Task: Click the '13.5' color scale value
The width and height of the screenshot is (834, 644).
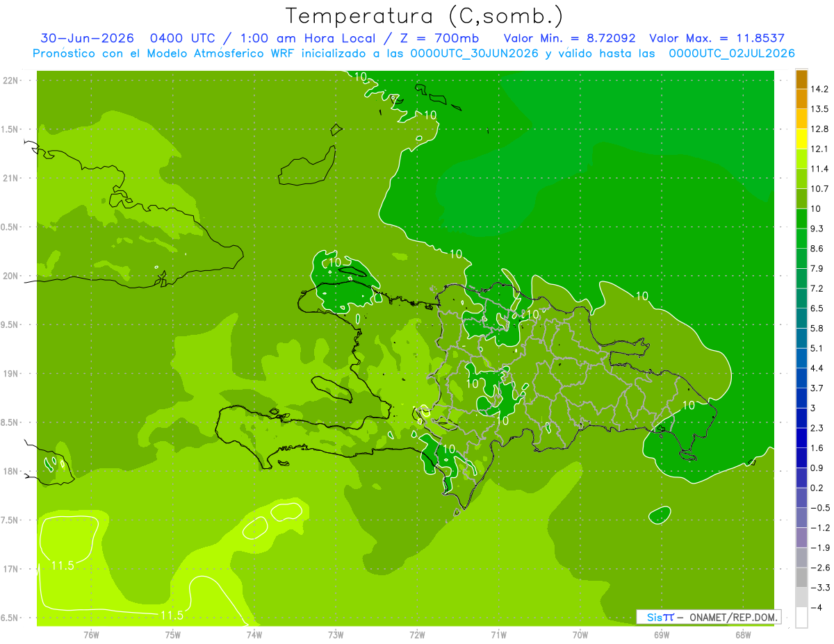Action: (x=820, y=109)
